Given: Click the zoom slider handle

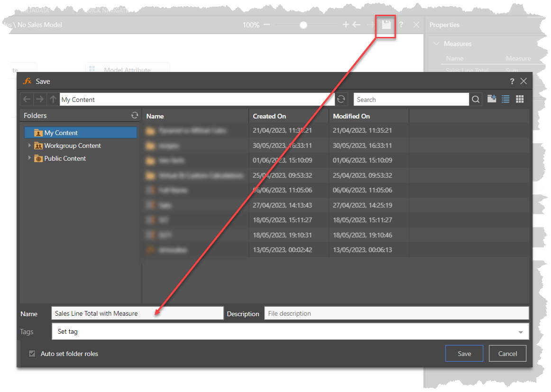Looking at the screenshot, I should [x=303, y=25].
